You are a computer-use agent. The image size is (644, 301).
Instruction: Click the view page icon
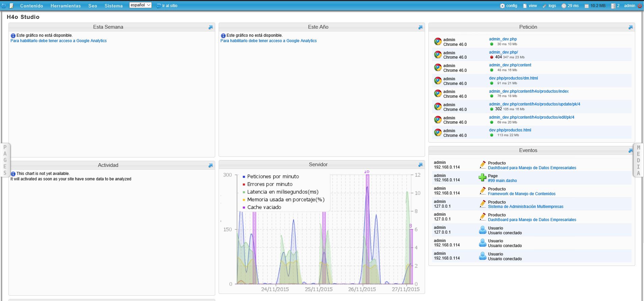pyautogui.click(x=525, y=6)
